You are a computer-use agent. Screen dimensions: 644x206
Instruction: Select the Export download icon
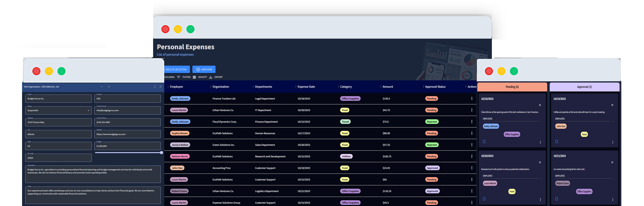pyautogui.click(x=211, y=77)
